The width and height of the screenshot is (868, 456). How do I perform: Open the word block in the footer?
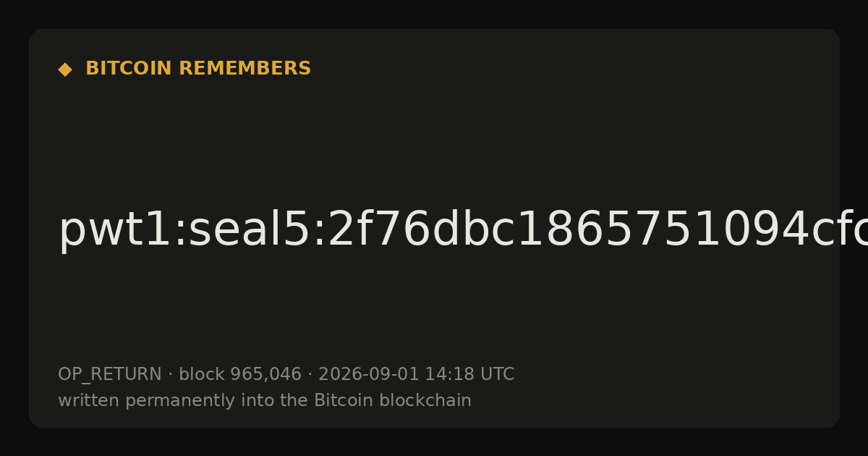pos(202,374)
